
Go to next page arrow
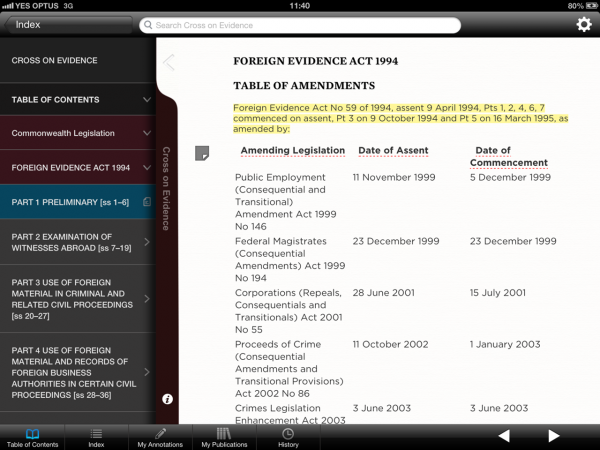[x=554, y=435]
